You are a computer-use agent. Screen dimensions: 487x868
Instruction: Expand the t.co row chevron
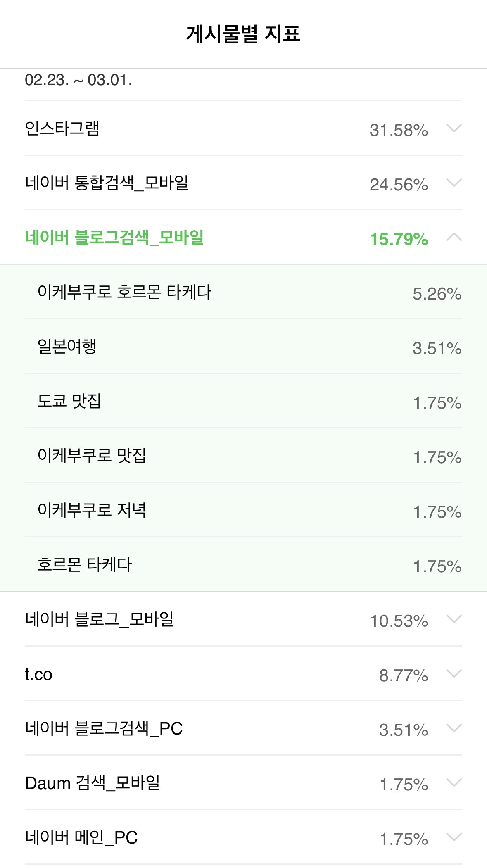454,674
